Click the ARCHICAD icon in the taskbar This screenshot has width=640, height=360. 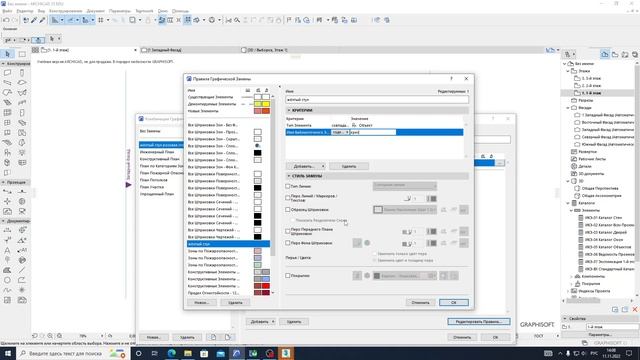pos(237,353)
